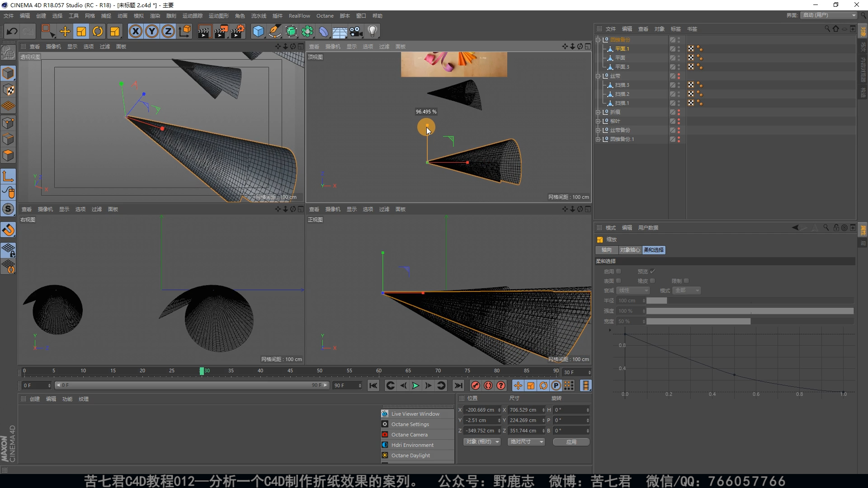Open the Octane menu

click(325, 16)
